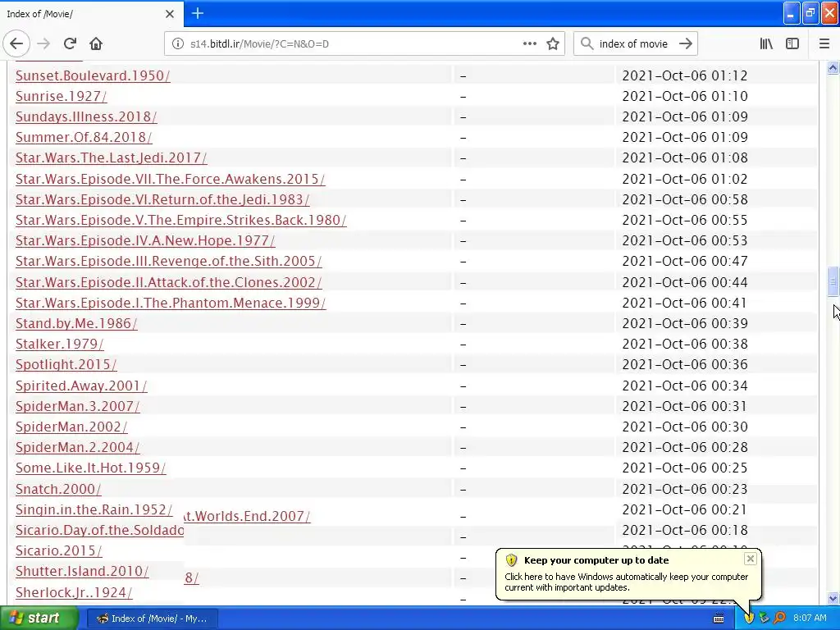
Task: Show site information icon in address bar
Action: click(x=177, y=44)
